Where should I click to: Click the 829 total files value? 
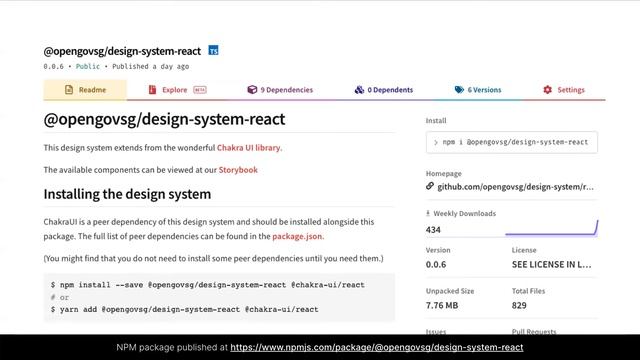[519, 305]
